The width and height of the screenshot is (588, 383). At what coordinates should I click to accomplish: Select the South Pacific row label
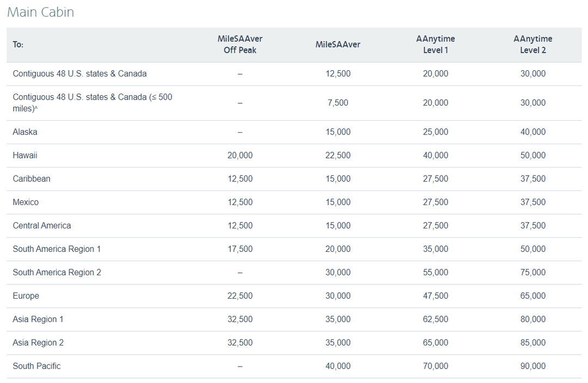(36, 366)
